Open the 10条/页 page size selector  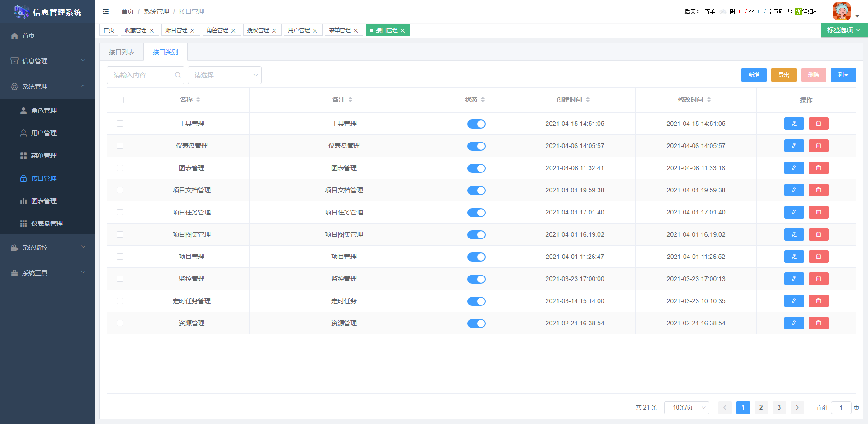click(686, 408)
